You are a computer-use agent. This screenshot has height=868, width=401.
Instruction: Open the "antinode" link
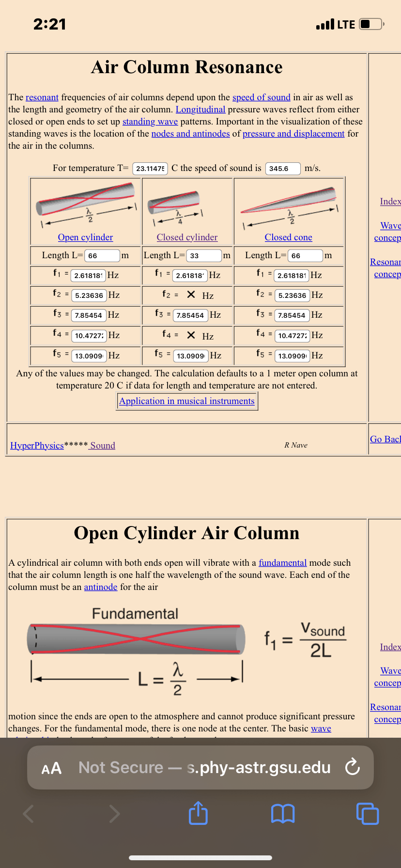(101, 587)
